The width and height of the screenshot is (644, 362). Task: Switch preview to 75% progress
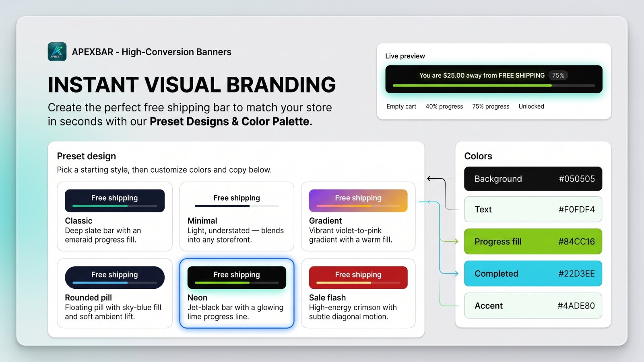point(491,107)
